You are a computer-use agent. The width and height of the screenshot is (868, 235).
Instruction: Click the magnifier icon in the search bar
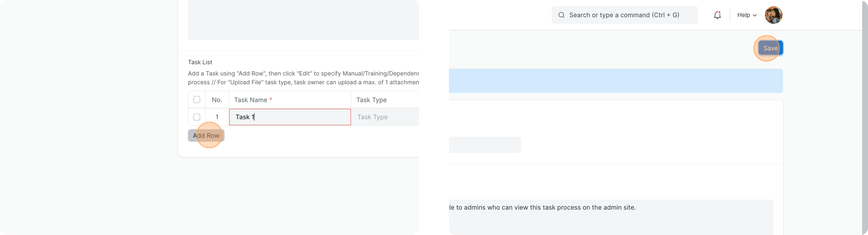(x=561, y=15)
